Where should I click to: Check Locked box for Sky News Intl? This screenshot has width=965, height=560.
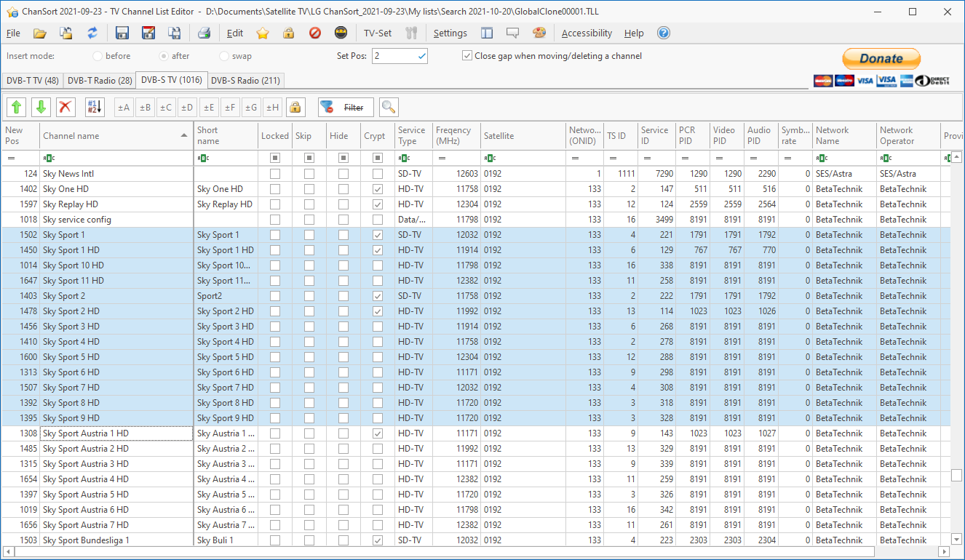(x=274, y=174)
